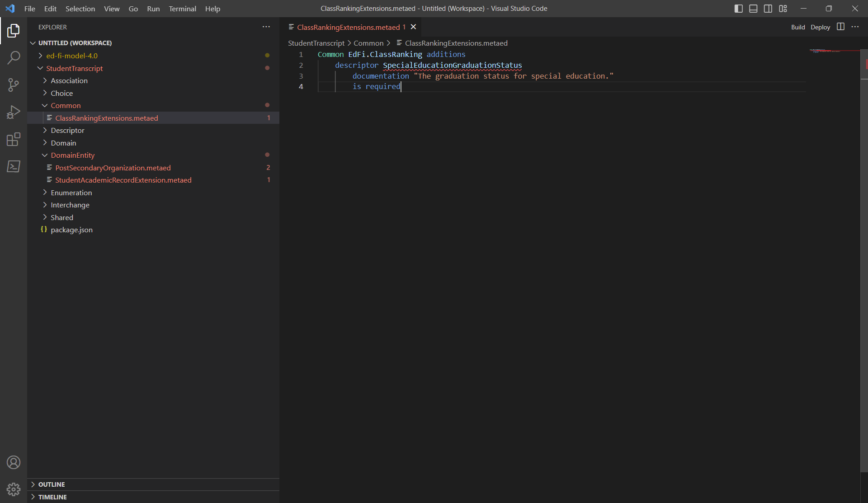Click the customize layout icon
Viewport: 868px width, 503px height.
[783, 9]
